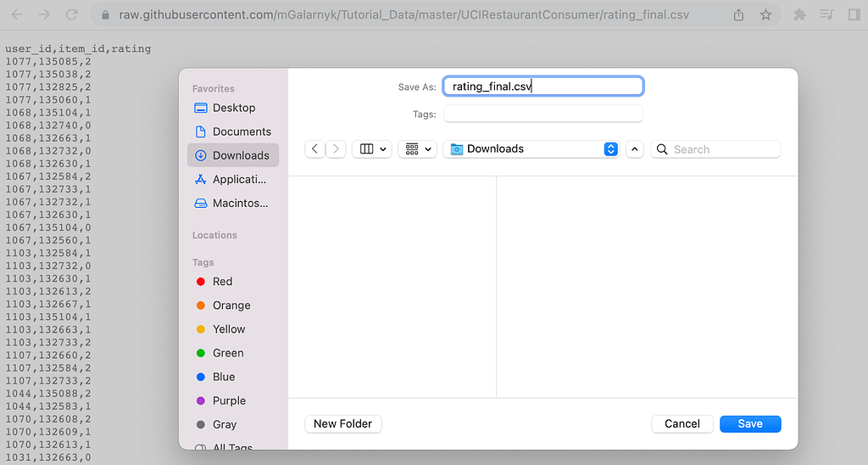Click the magnifying glass search icon
This screenshot has height=465, width=868.
click(x=662, y=149)
